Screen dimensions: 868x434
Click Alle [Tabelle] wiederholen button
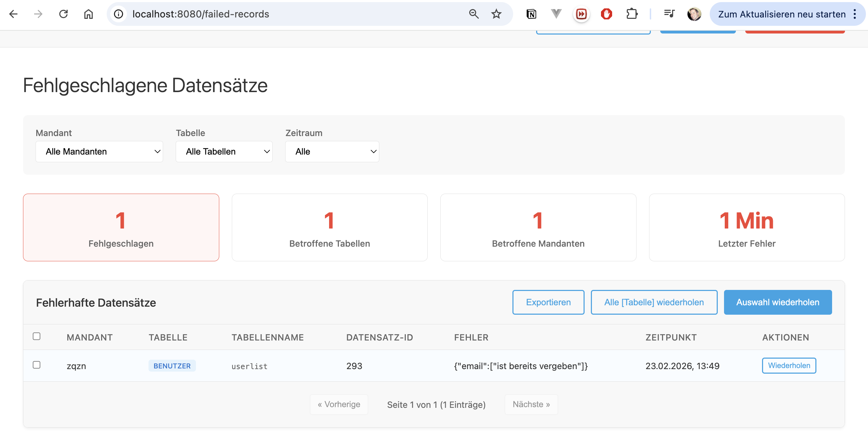[654, 302]
